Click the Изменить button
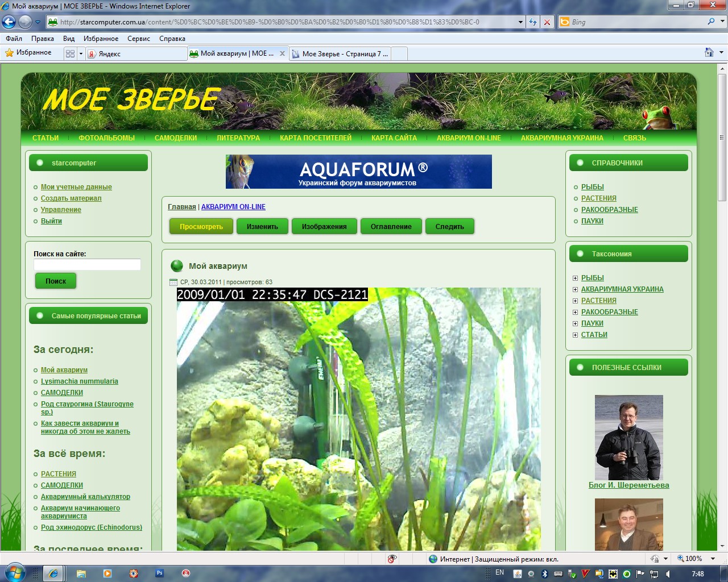Viewport: 728px width, 582px height. [x=262, y=227]
